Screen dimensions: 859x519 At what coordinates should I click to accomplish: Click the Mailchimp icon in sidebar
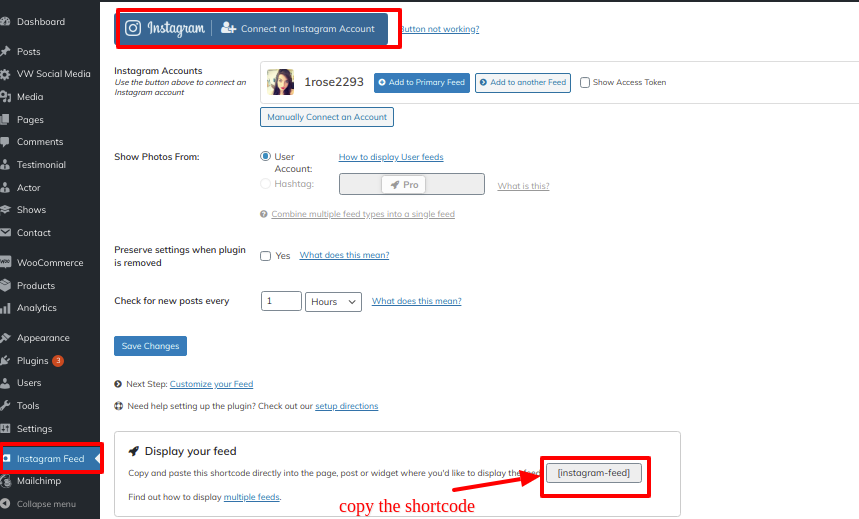pyautogui.click(x=6, y=481)
